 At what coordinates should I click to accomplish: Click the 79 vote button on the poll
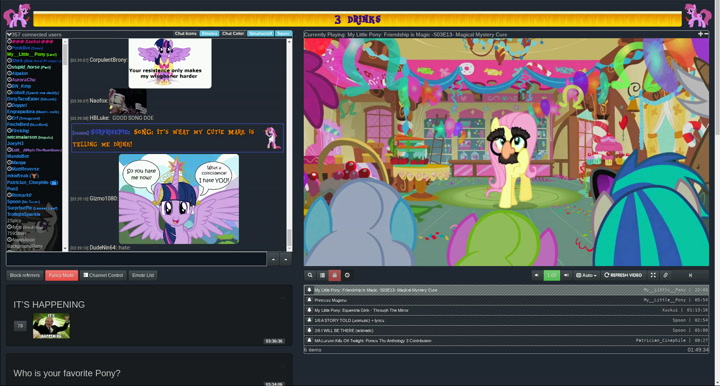pyautogui.click(x=20, y=326)
